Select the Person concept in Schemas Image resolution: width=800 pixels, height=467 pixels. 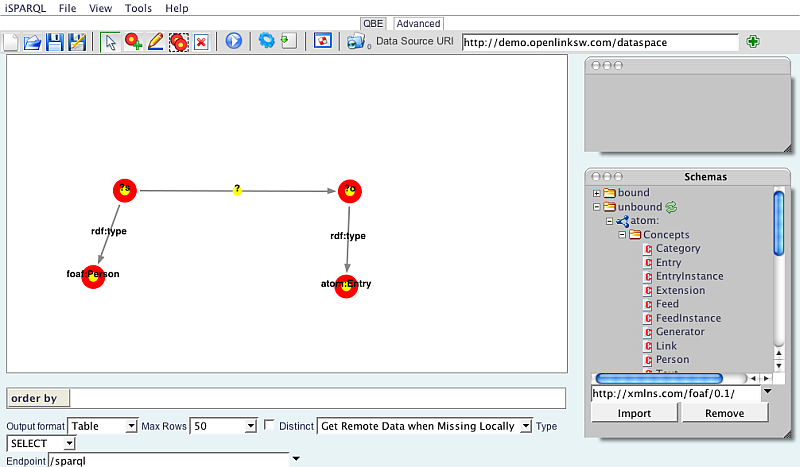(x=672, y=359)
